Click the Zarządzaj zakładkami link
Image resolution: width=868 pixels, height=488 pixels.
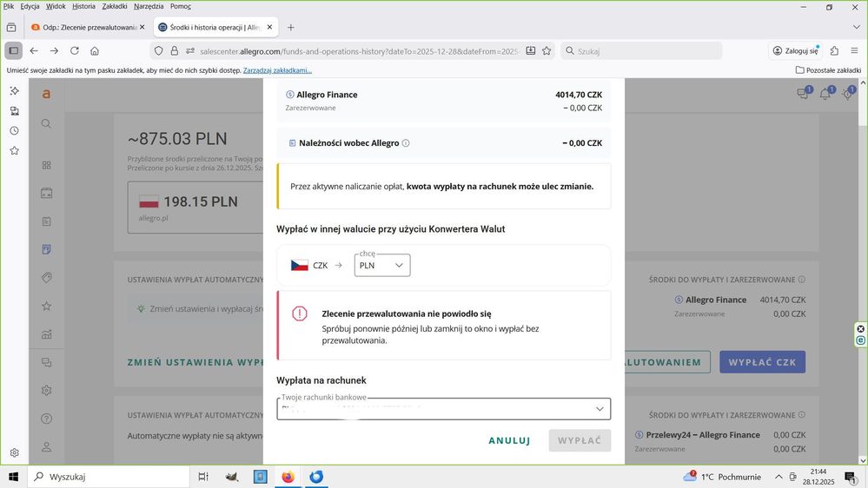click(x=277, y=70)
